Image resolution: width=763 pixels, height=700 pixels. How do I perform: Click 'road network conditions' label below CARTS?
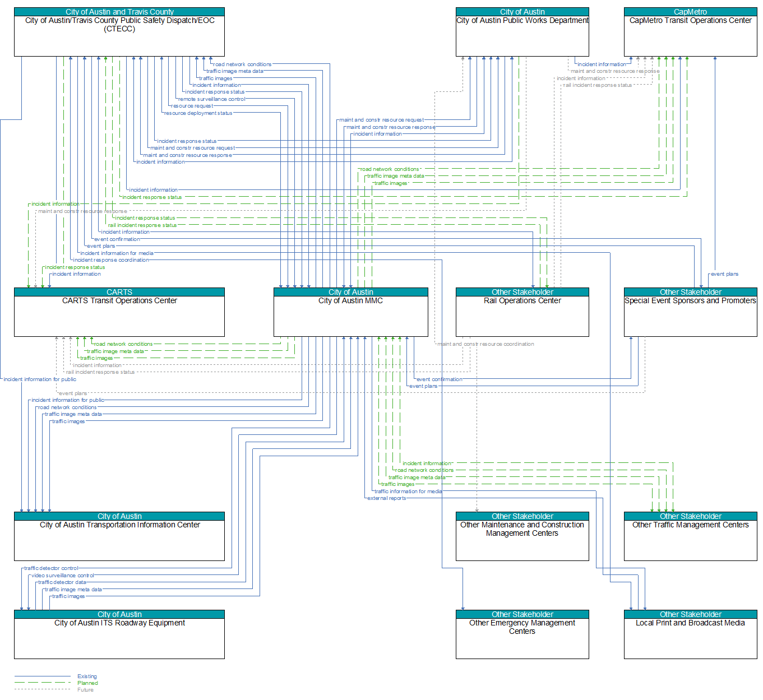(x=123, y=344)
